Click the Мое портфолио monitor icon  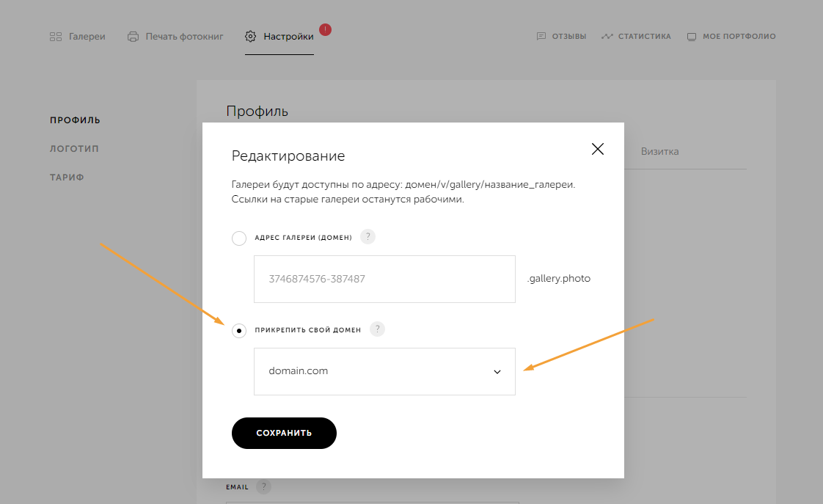(x=692, y=37)
